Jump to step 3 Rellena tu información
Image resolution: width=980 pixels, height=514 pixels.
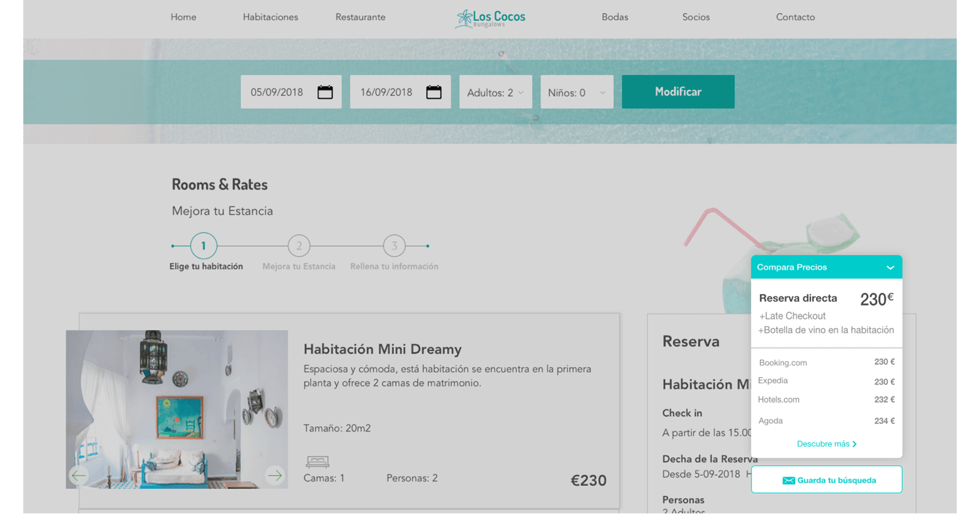394,246
